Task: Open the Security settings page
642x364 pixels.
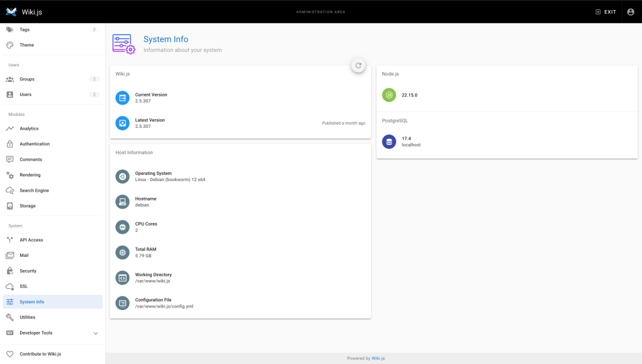Action: click(x=28, y=271)
